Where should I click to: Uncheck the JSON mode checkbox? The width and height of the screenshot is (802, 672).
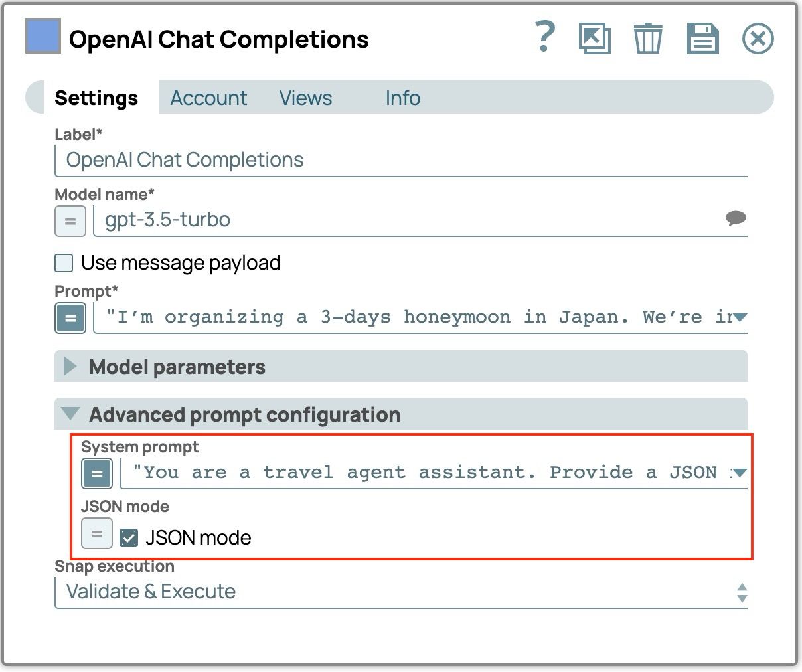pos(129,537)
